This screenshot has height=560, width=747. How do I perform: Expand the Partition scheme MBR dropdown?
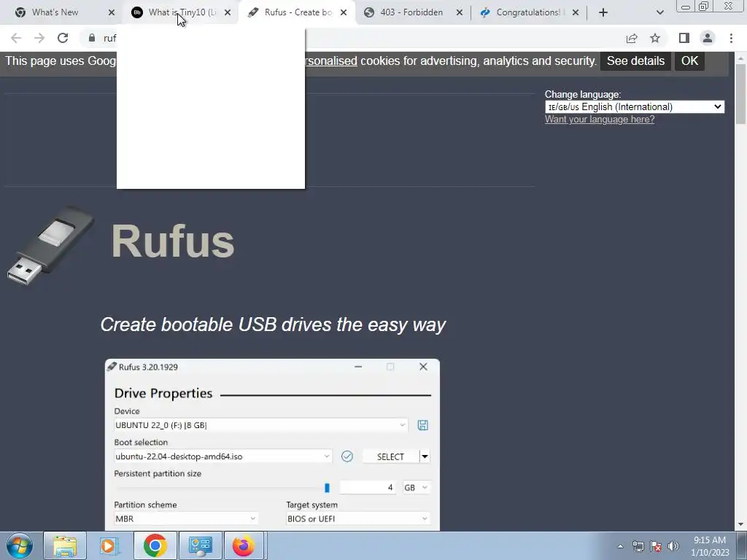tap(186, 518)
